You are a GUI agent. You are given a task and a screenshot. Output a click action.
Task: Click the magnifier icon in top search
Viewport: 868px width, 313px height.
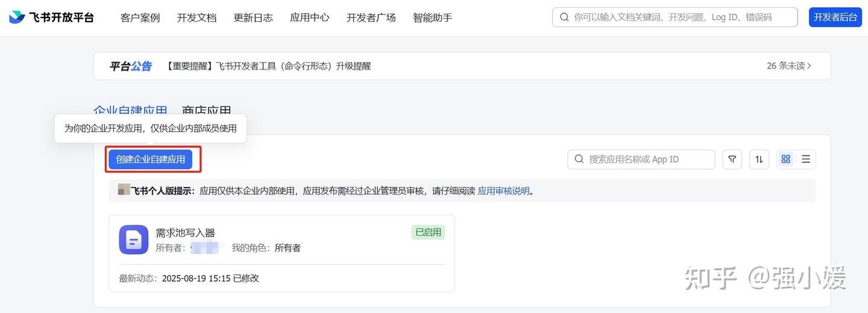tap(564, 17)
